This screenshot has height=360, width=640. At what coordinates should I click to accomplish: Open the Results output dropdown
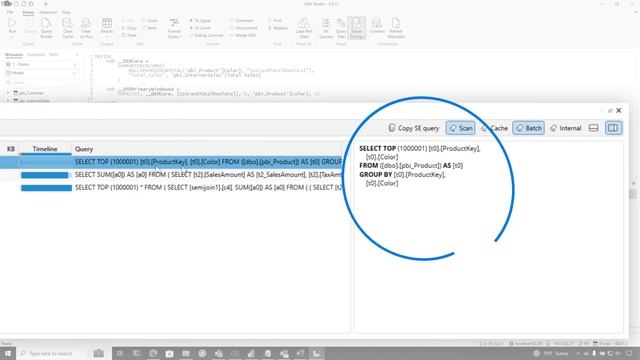[x=107, y=28]
